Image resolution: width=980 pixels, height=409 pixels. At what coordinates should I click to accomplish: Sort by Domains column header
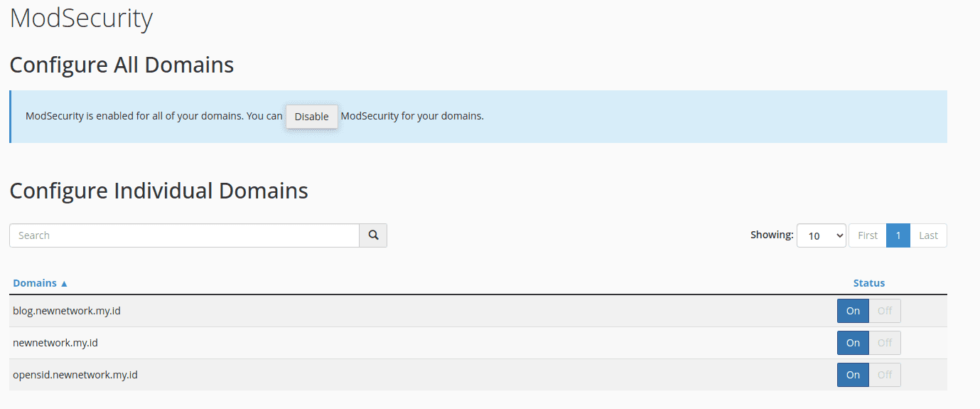click(41, 283)
